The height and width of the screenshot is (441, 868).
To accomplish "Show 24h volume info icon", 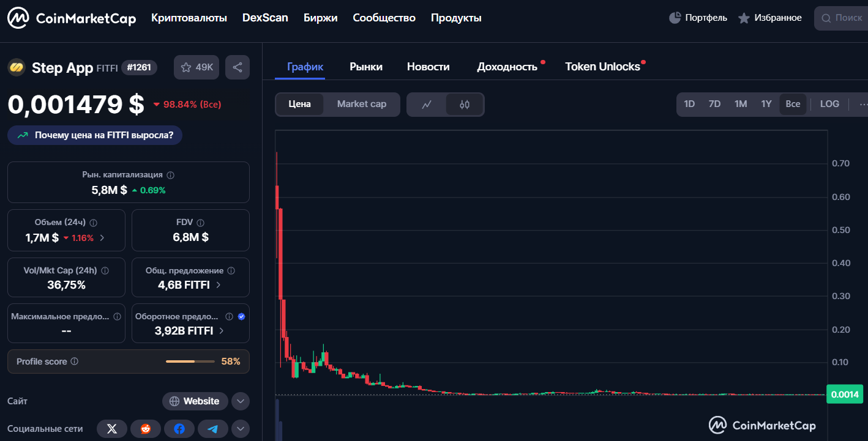I will pyautogui.click(x=94, y=223).
